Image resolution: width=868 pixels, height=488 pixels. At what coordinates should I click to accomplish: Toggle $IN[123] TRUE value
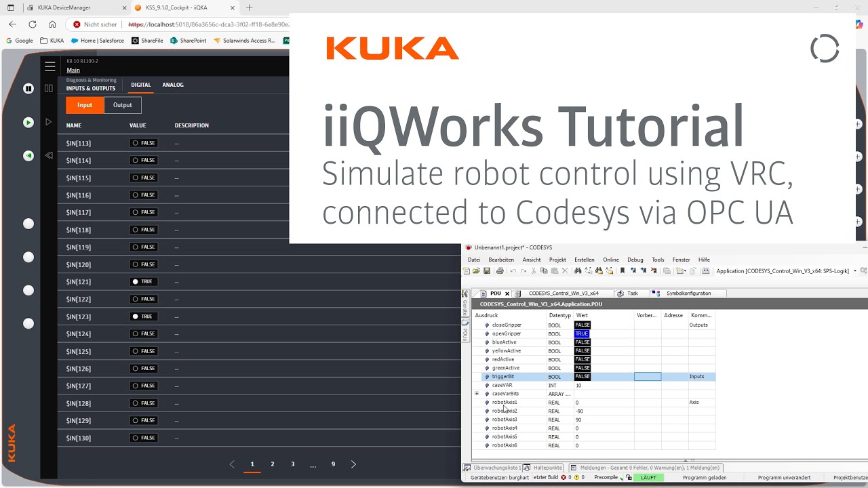click(144, 317)
